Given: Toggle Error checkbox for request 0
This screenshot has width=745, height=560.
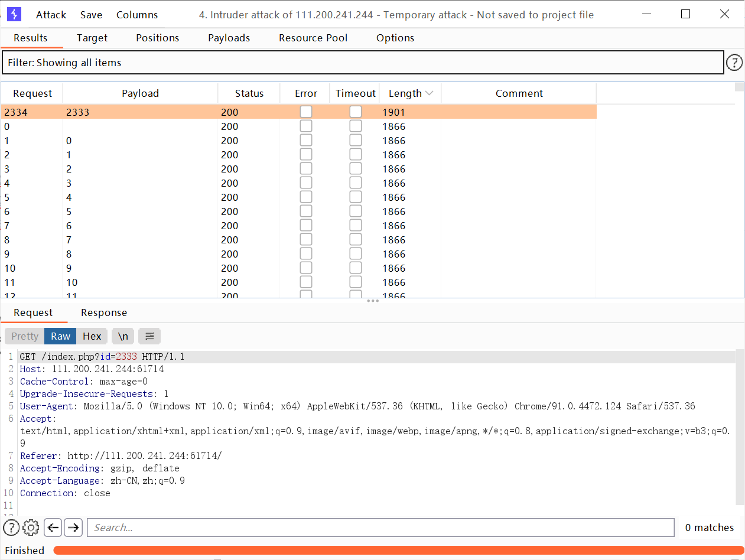Looking at the screenshot, I should click(x=306, y=126).
